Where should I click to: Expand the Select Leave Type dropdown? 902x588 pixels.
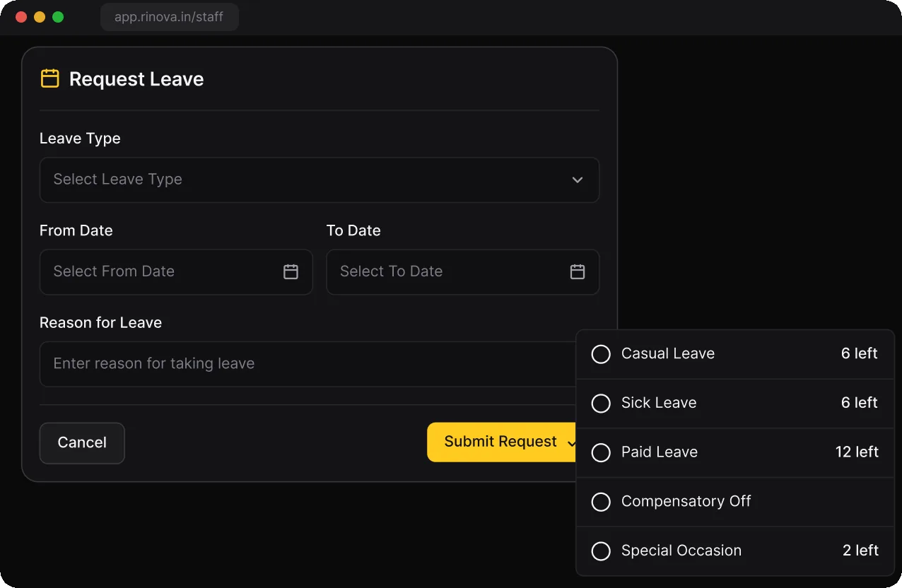[x=320, y=180]
